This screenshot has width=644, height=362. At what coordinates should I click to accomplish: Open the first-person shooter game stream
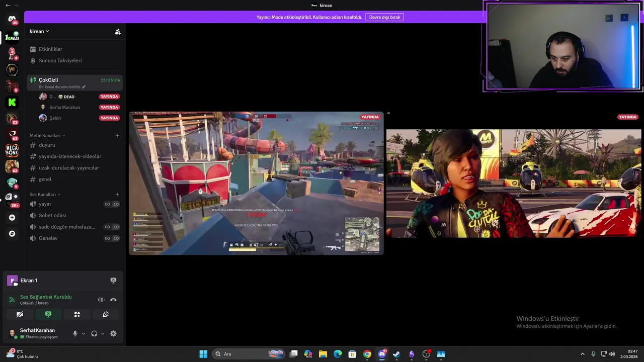pyautogui.click(x=256, y=183)
